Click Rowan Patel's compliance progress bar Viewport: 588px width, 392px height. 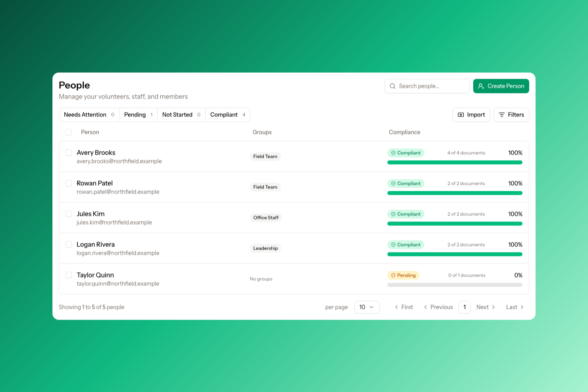click(455, 193)
